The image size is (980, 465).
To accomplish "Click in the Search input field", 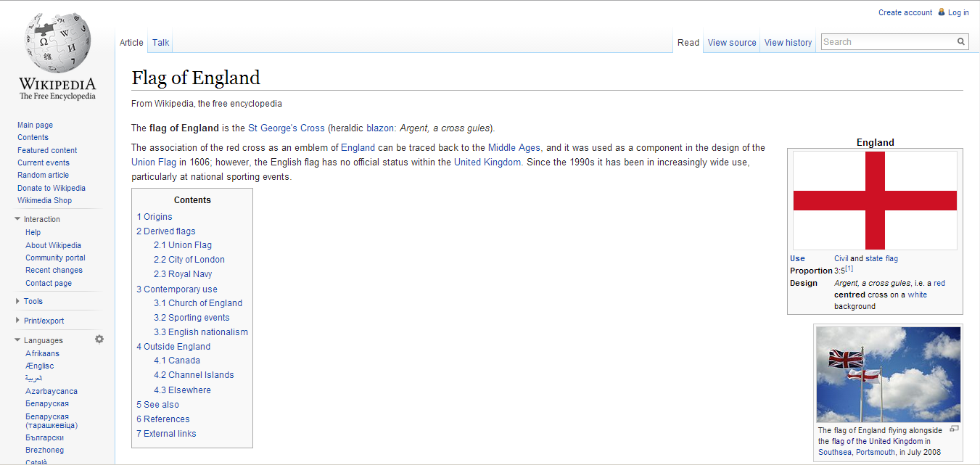I will pos(887,42).
